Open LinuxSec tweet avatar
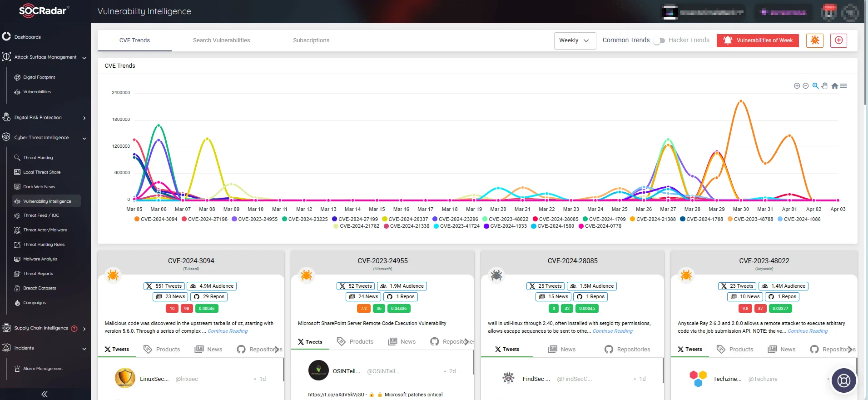 pyautogui.click(x=125, y=378)
